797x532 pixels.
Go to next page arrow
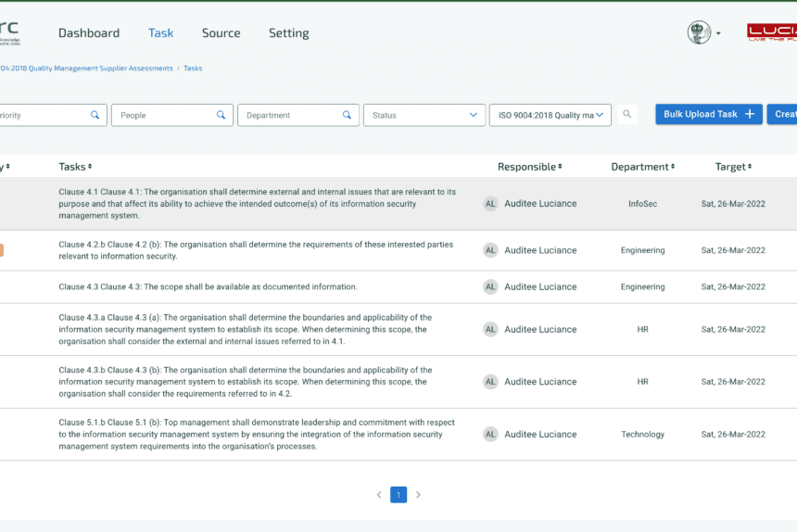coord(418,495)
